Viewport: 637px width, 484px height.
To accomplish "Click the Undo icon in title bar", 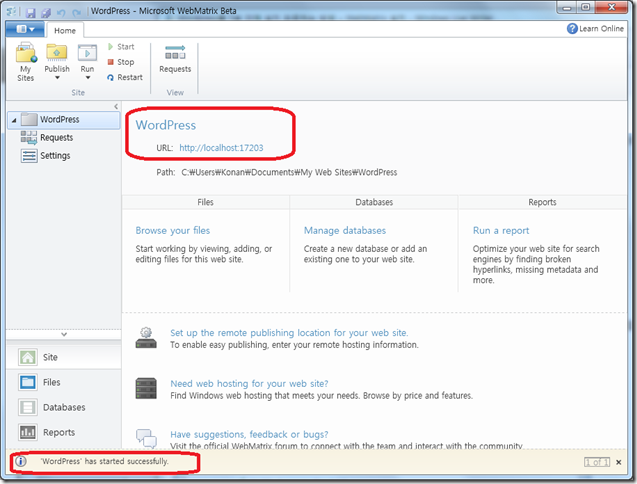I will click(61, 12).
